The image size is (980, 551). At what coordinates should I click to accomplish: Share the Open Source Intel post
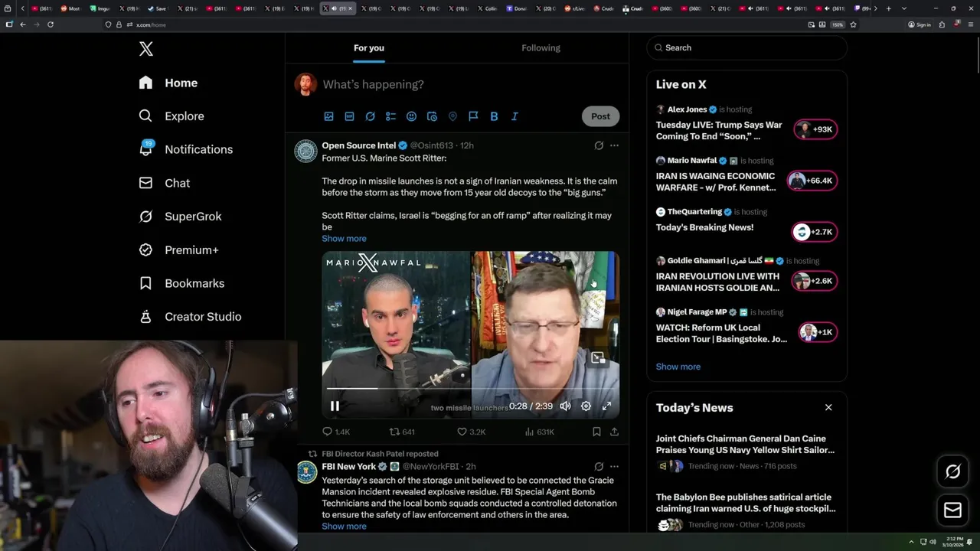(x=614, y=432)
